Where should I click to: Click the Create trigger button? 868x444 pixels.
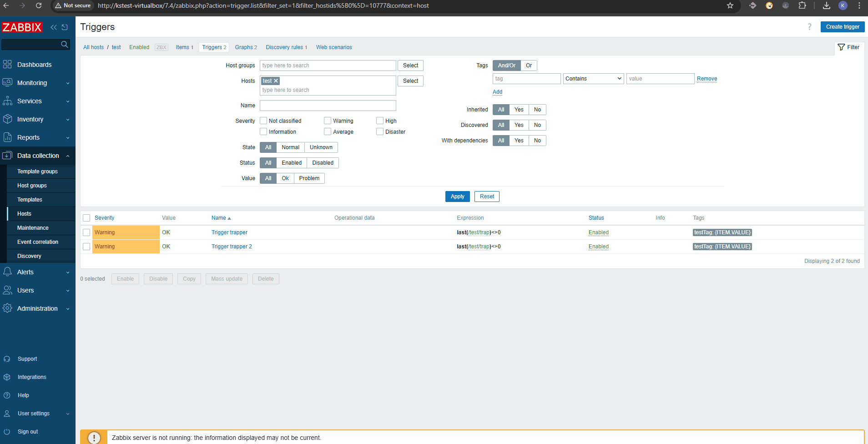coord(842,27)
